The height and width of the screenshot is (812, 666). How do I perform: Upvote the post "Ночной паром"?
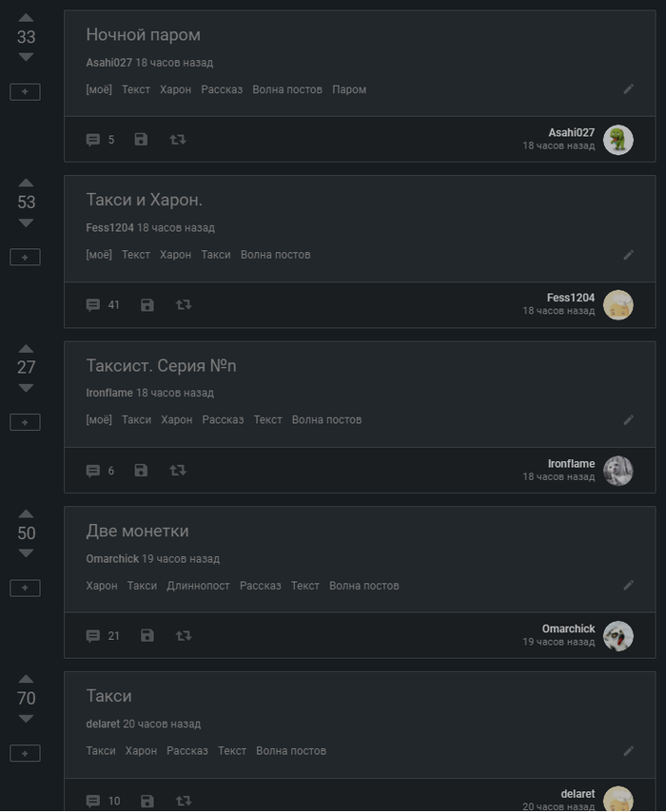click(x=26, y=18)
